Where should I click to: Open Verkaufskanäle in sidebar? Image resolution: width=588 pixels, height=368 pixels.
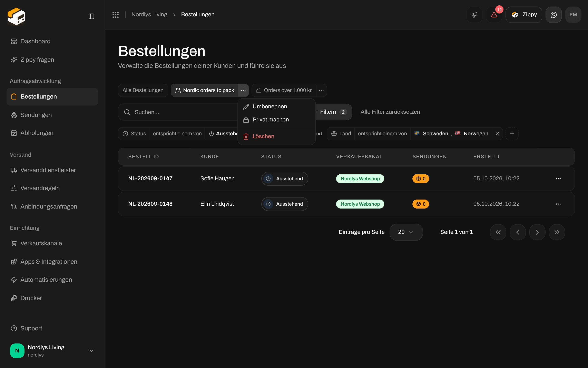point(52,243)
